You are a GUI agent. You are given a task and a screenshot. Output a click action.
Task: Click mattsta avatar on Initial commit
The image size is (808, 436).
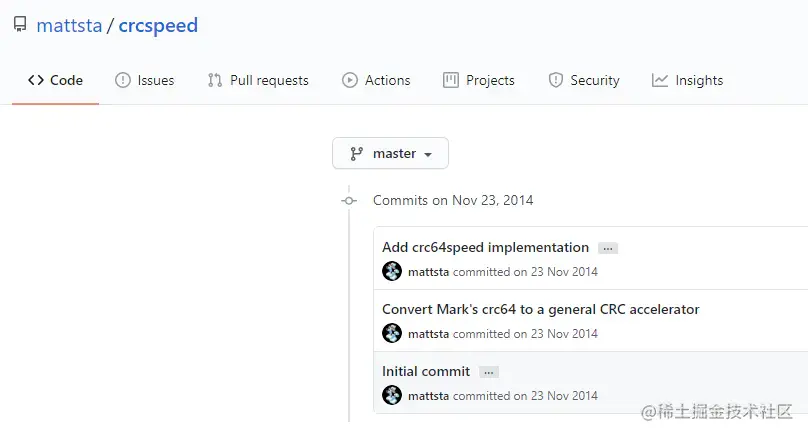coord(392,396)
